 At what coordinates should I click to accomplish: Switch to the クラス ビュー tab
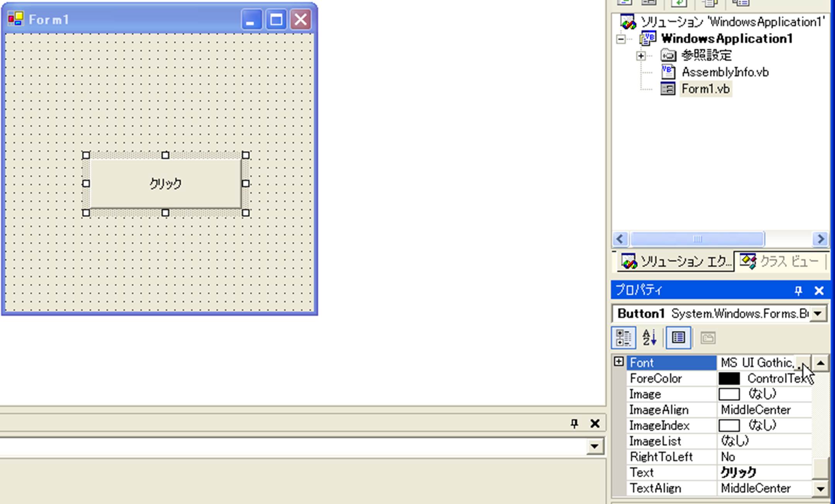[x=781, y=261]
